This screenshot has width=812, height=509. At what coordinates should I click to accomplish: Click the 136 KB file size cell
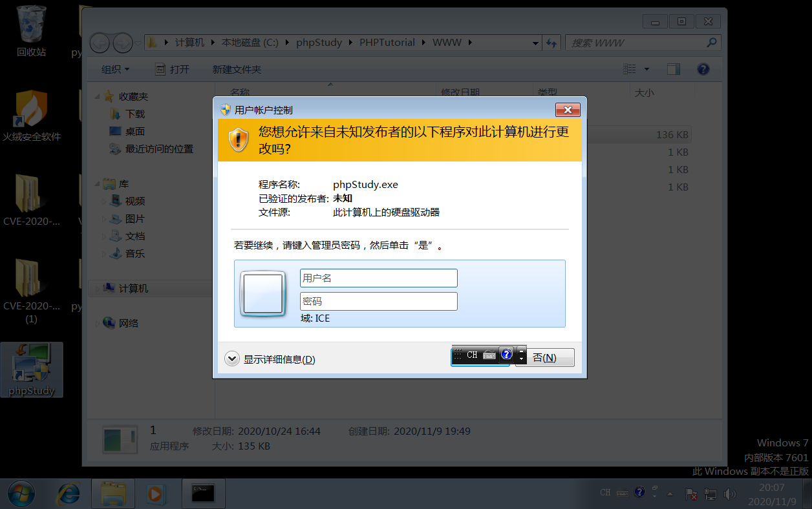(672, 135)
